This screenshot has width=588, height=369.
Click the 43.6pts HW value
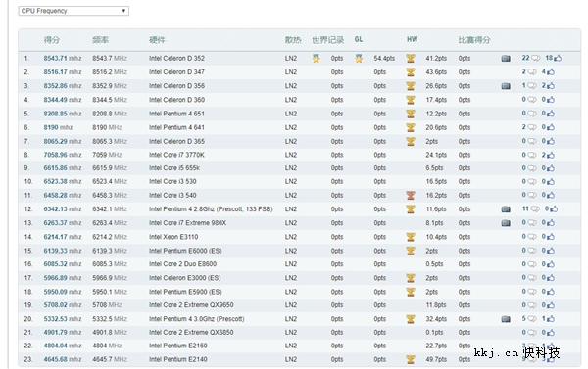tap(436, 71)
